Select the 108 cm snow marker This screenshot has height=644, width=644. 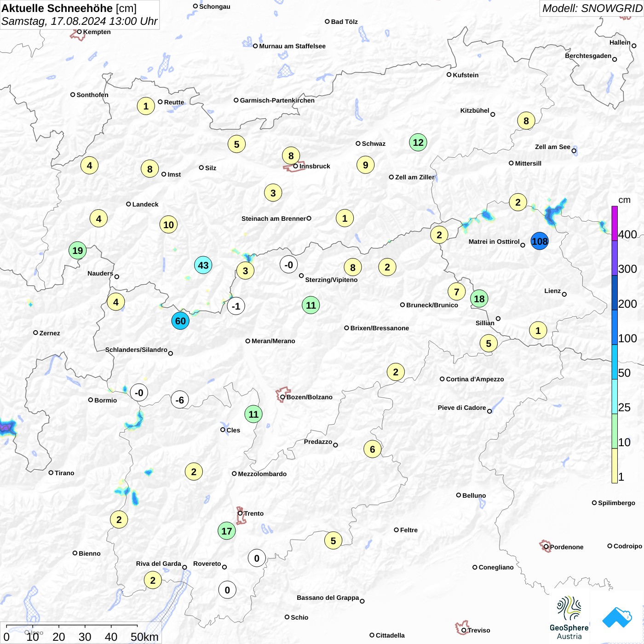tap(540, 241)
